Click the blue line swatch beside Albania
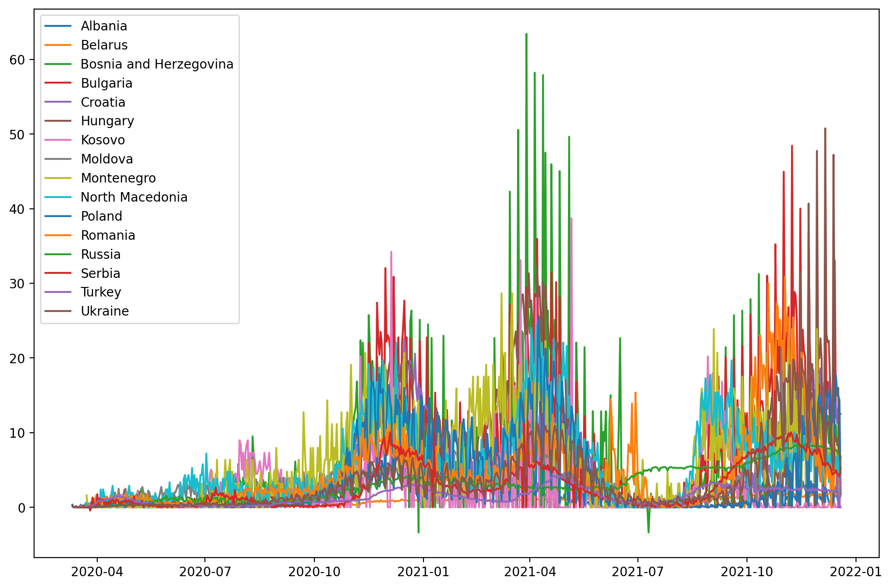The image size is (891, 588). click(58, 26)
